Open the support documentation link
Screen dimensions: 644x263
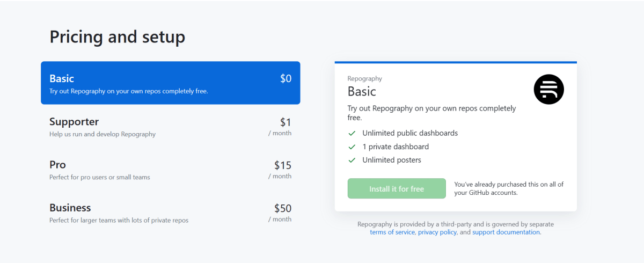506,232
